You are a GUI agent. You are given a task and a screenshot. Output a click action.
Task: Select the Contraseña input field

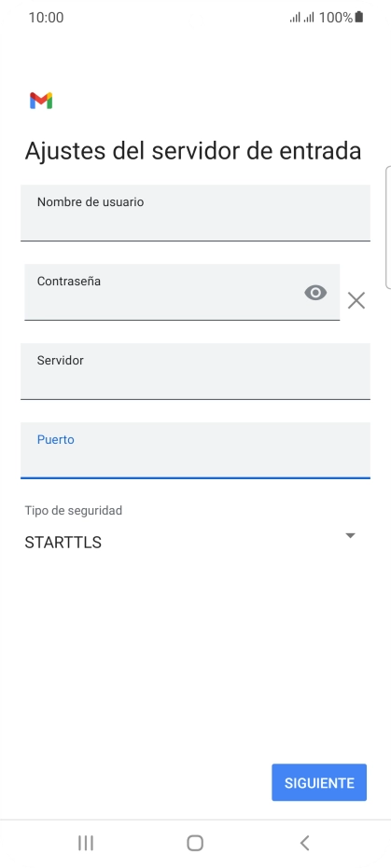(x=182, y=292)
